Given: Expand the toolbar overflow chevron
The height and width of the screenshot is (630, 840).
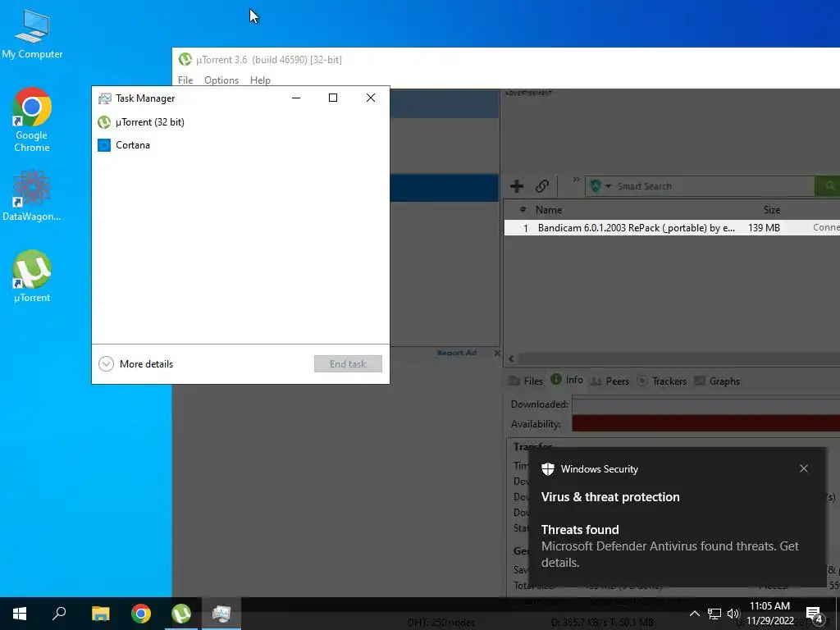Looking at the screenshot, I should coord(576,180).
